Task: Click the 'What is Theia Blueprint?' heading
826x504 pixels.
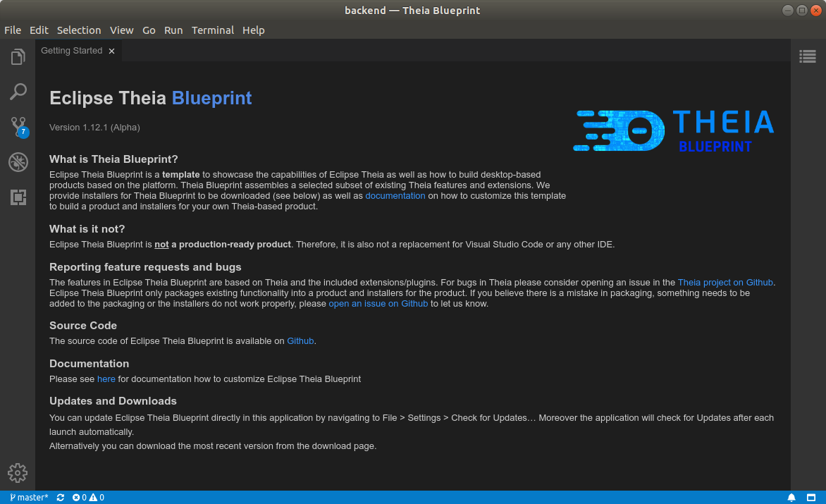Action: [x=113, y=159]
